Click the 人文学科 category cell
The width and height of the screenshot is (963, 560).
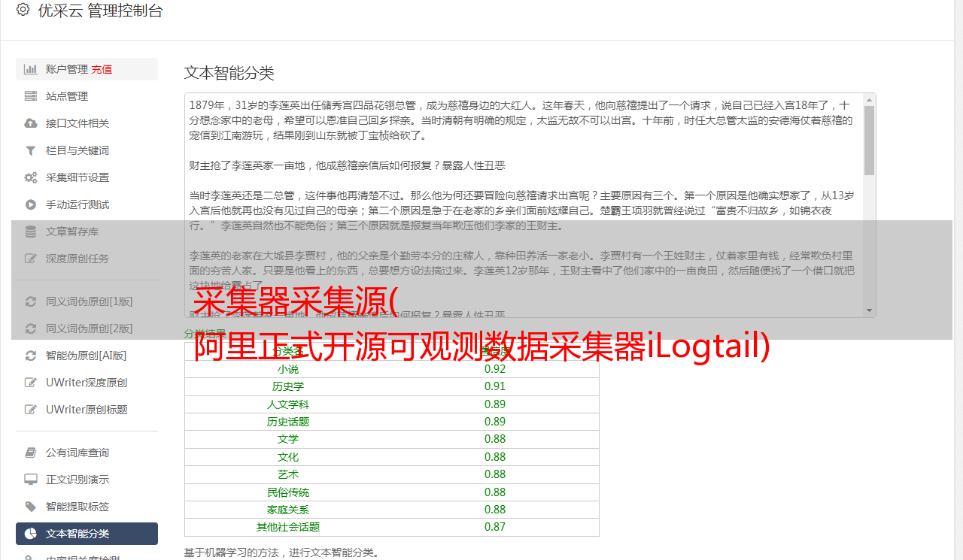pos(288,404)
